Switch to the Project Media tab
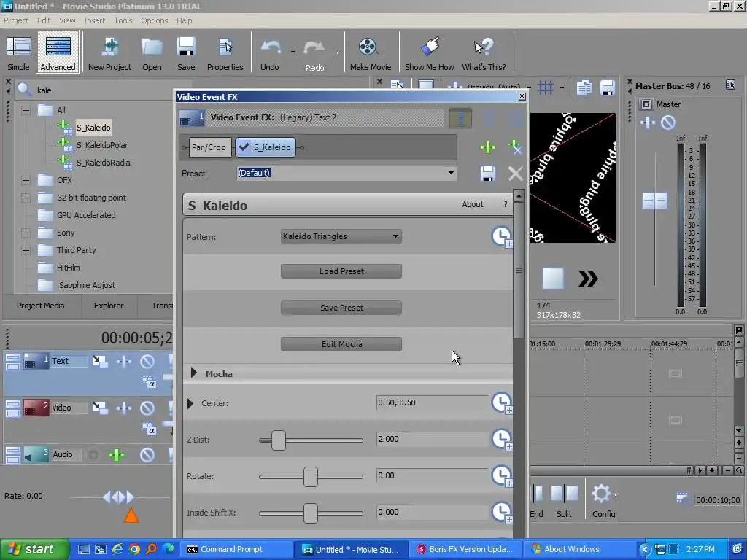The height and width of the screenshot is (560, 747). (x=41, y=306)
